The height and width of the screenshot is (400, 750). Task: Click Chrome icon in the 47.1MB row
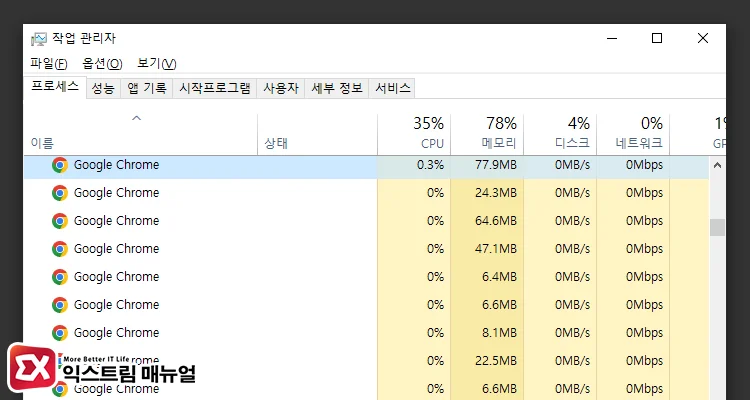tap(60, 249)
